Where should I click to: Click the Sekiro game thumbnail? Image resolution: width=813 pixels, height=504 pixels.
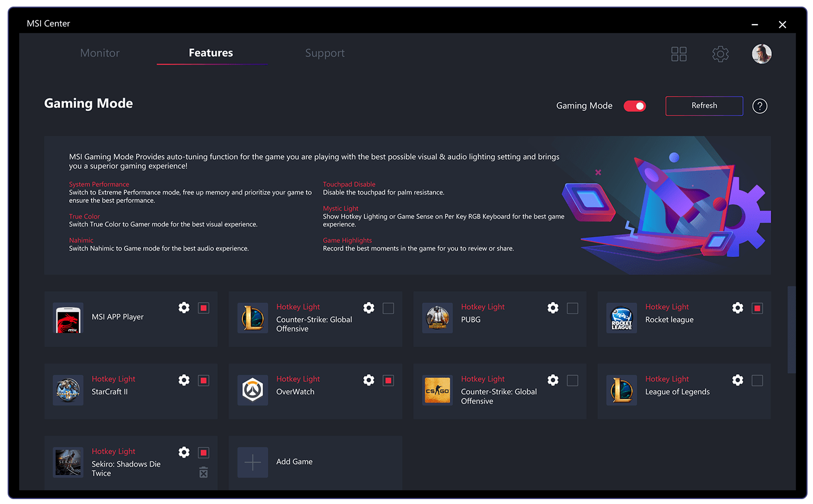tap(68, 462)
